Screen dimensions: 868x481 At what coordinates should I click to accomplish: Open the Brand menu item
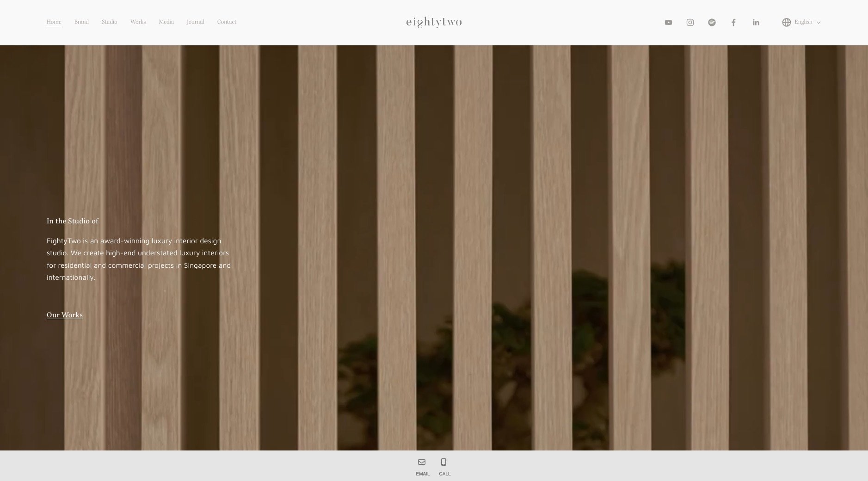[81, 22]
